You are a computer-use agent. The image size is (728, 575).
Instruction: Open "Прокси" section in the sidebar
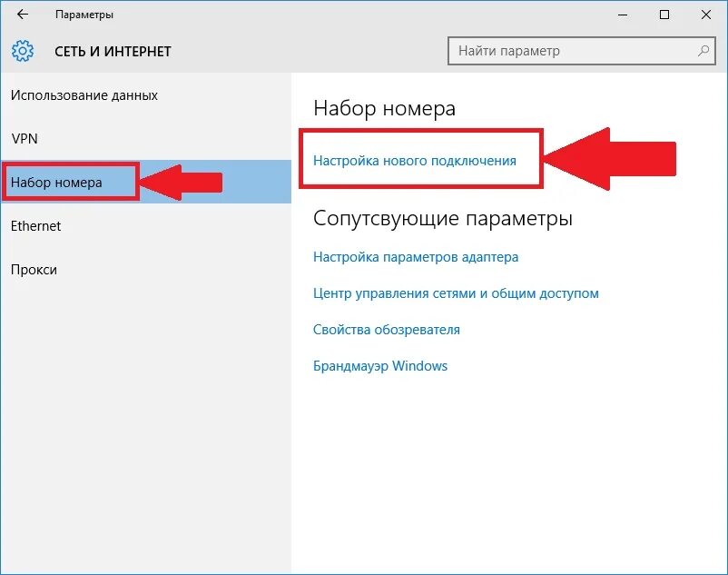[145, 270]
